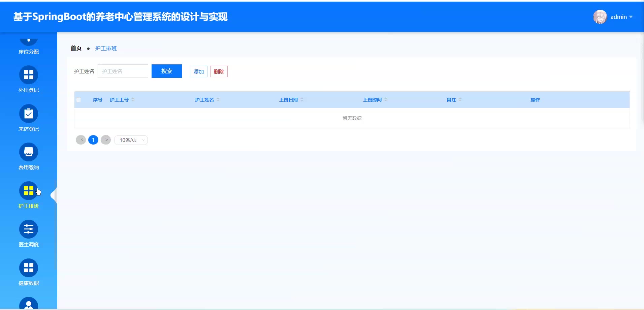Toggle the select-all checkbox in table header
644x310 pixels.
pyautogui.click(x=78, y=100)
